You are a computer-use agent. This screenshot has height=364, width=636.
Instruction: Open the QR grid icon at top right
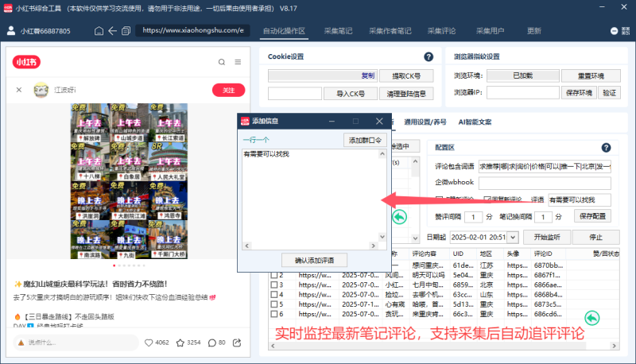click(x=626, y=31)
